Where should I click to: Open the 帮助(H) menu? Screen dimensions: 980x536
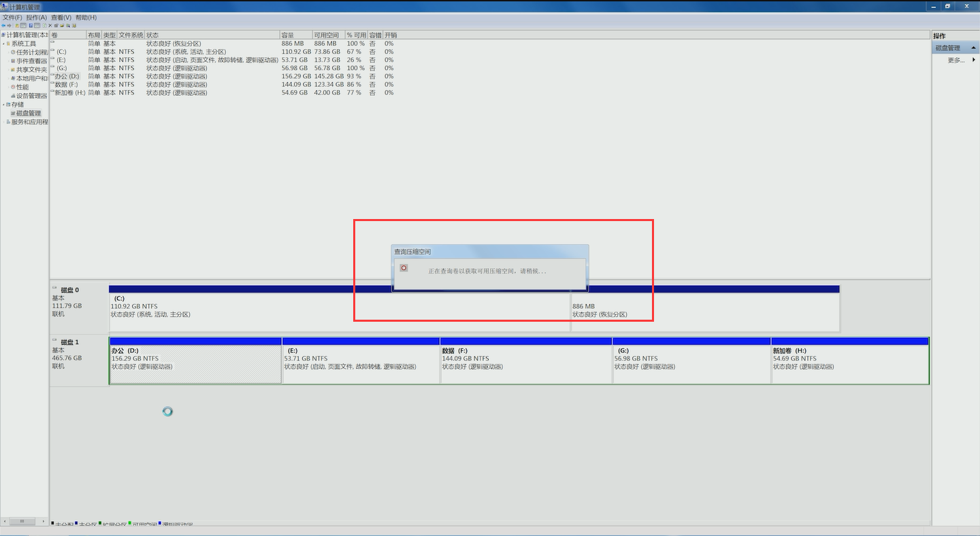(x=86, y=17)
